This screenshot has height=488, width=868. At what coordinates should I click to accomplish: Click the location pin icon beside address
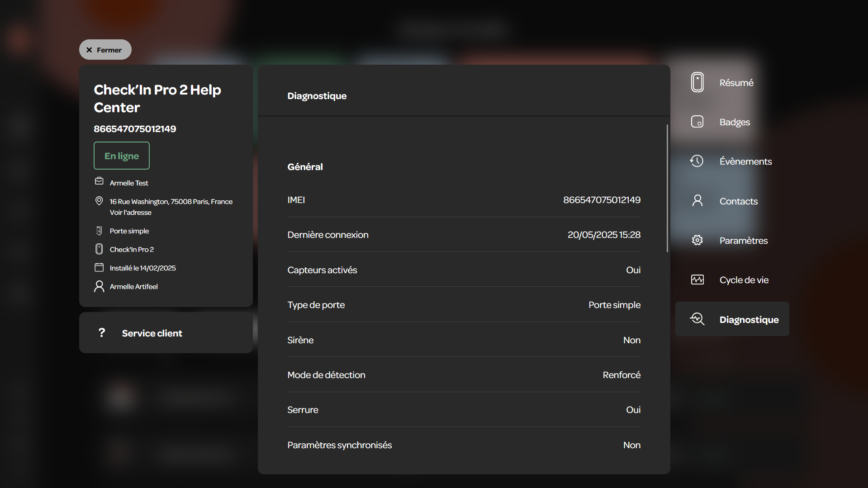pos(99,201)
